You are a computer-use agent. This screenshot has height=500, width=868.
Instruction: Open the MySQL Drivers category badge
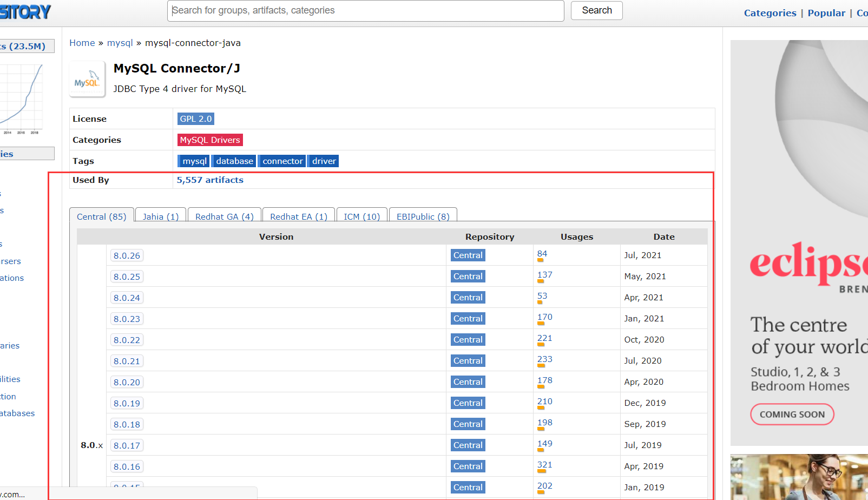(210, 140)
